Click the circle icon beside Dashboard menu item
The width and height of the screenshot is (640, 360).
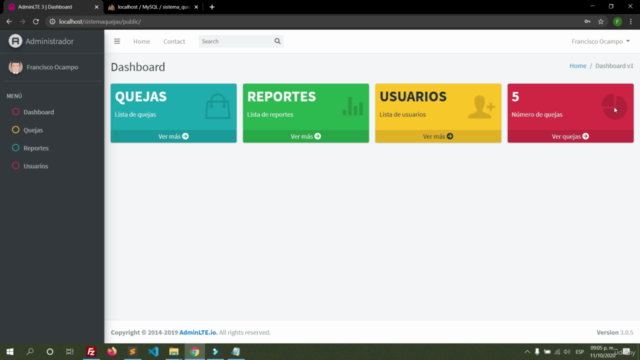tap(16, 112)
